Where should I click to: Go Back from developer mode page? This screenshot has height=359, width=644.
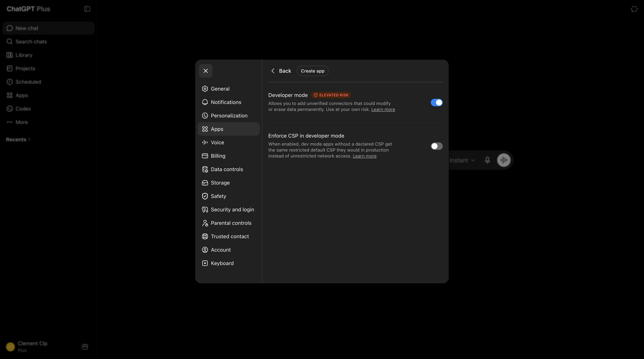point(281,71)
